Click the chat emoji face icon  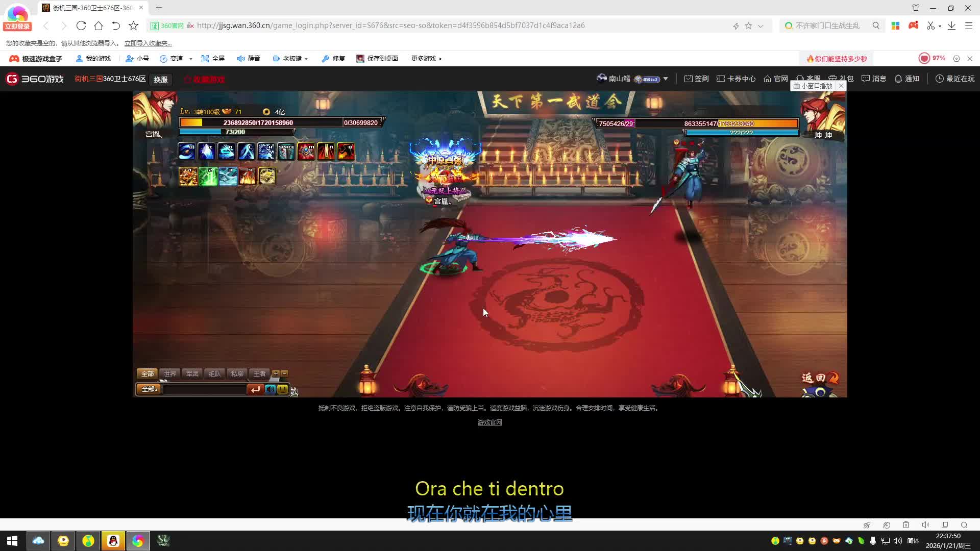tap(282, 389)
